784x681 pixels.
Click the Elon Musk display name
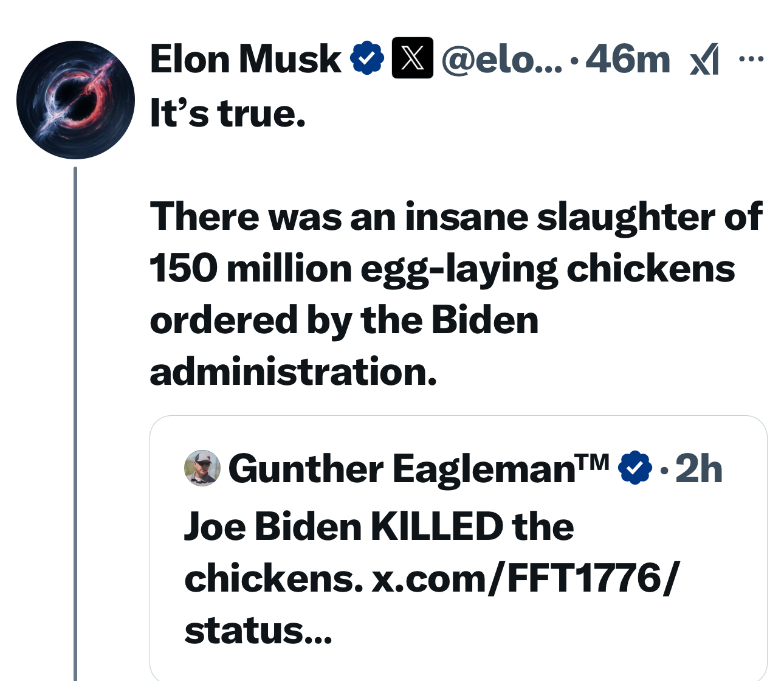click(246, 59)
